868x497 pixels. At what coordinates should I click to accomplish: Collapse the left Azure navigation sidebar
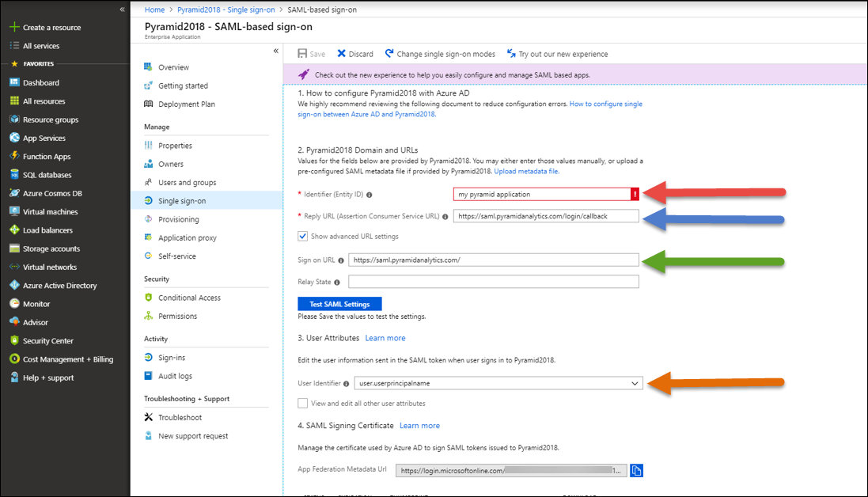[123, 9]
